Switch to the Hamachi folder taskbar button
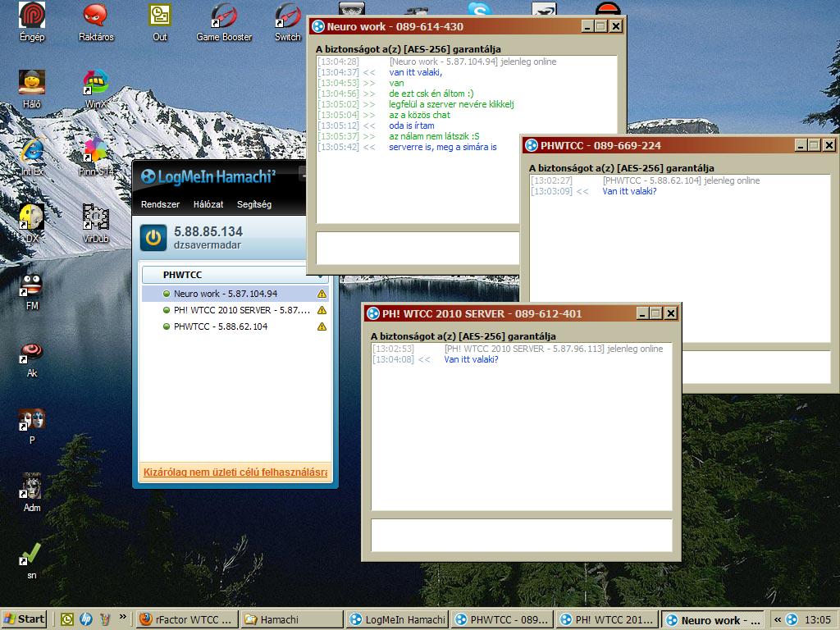The image size is (840, 630). tap(291, 620)
